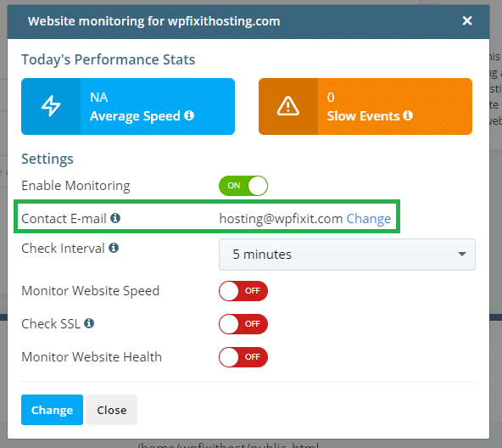Click the Check SSL info icon
The image size is (502, 448).
89,323
